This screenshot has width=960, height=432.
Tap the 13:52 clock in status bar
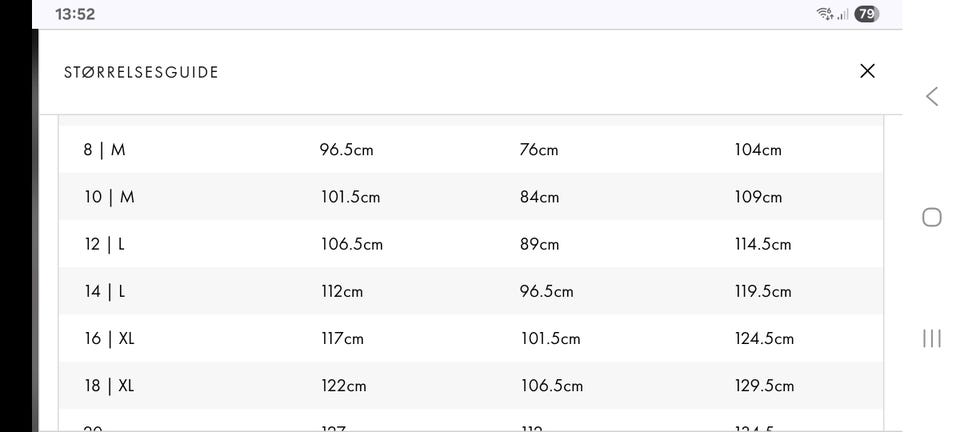click(x=75, y=14)
